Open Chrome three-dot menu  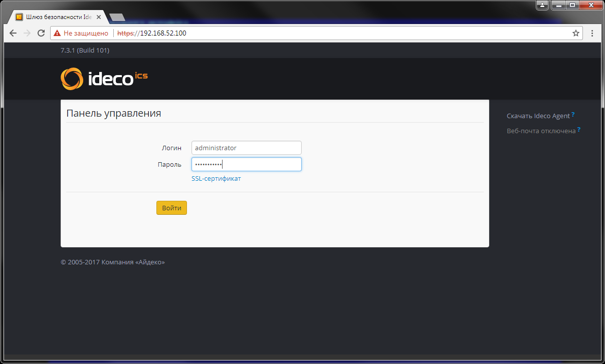click(592, 33)
